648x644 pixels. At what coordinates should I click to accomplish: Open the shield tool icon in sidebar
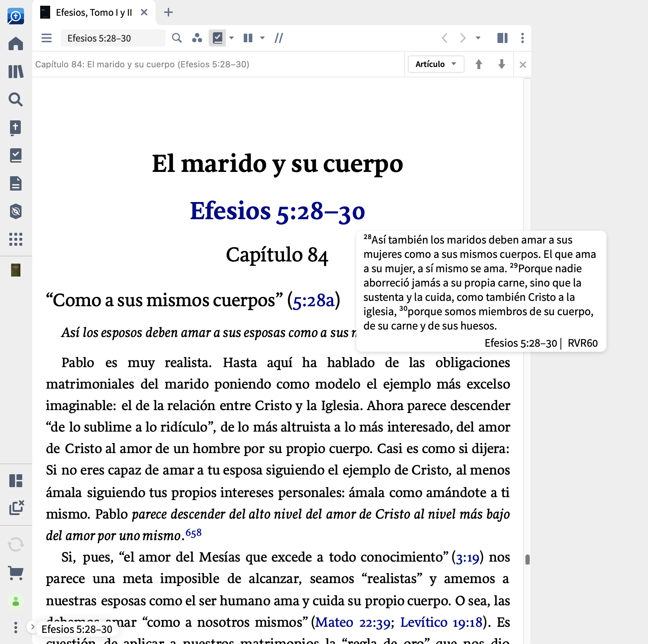(16, 211)
